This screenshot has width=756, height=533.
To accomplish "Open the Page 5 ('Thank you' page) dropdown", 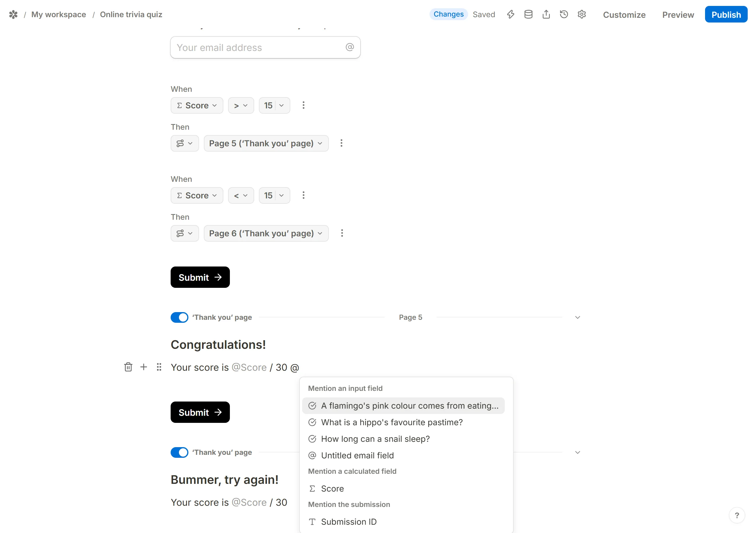I will click(266, 143).
